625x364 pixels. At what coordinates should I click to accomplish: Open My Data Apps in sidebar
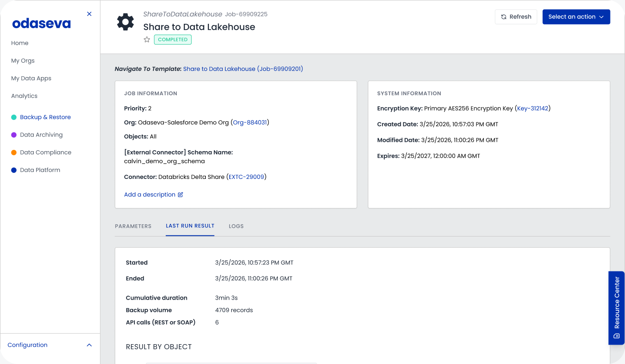pyautogui.click(x=31, y=78)
